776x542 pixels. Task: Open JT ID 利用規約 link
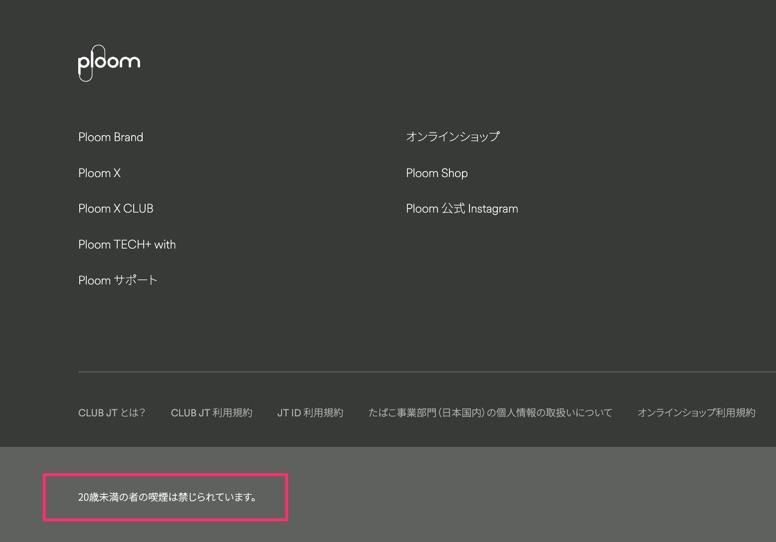(x=310, y=412)
